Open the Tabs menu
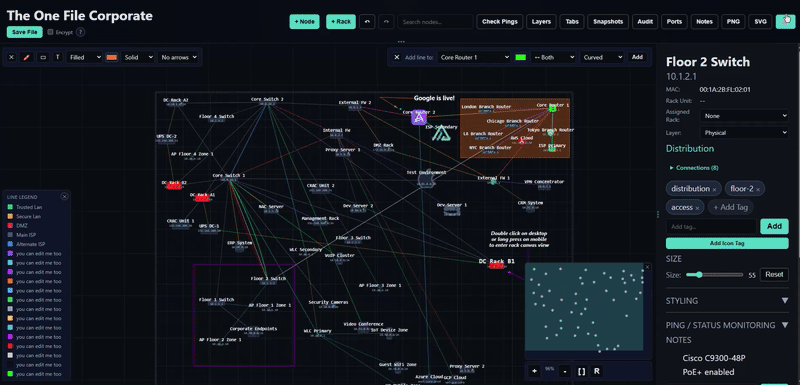 572,21
